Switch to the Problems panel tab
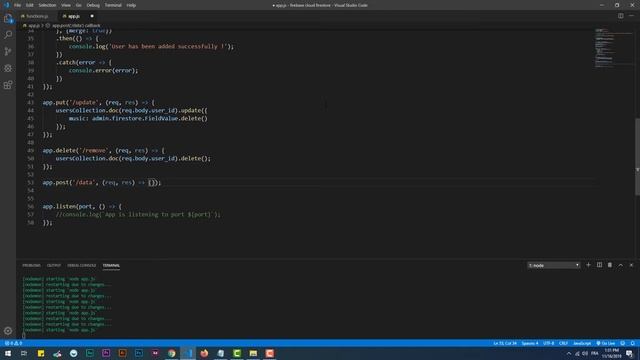This screenshot has height=360, width=640. pyautogui.click(x=31, y=265)
